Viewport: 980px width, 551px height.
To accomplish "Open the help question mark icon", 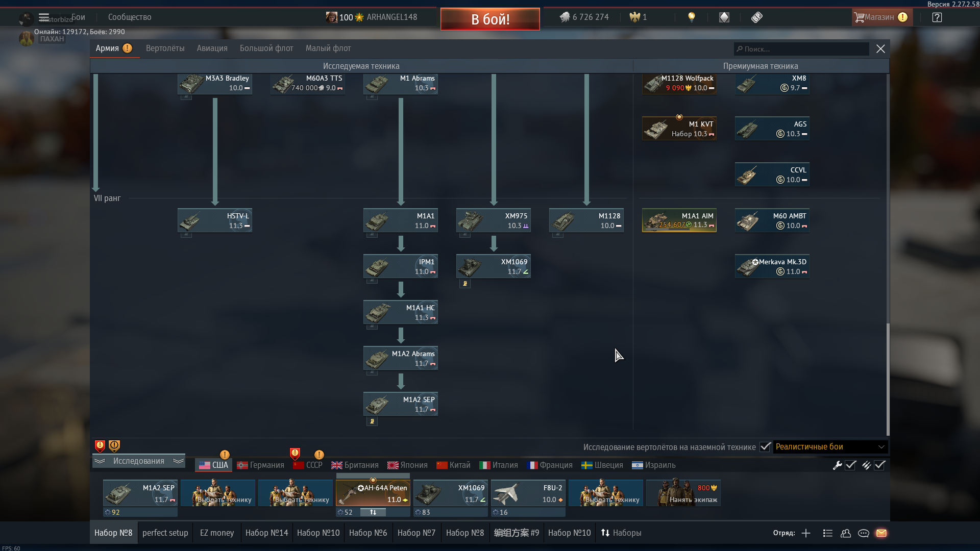I will [937, 17].
